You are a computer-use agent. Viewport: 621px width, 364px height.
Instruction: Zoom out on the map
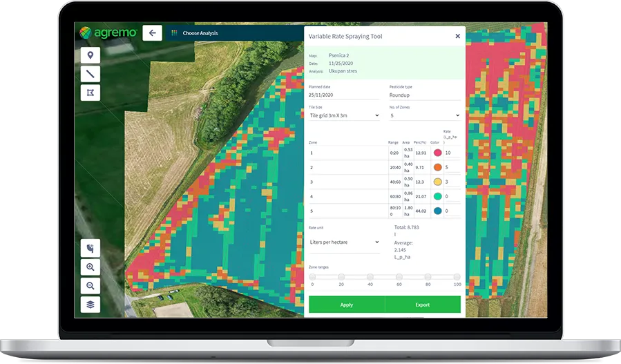(x=90, y=285)
